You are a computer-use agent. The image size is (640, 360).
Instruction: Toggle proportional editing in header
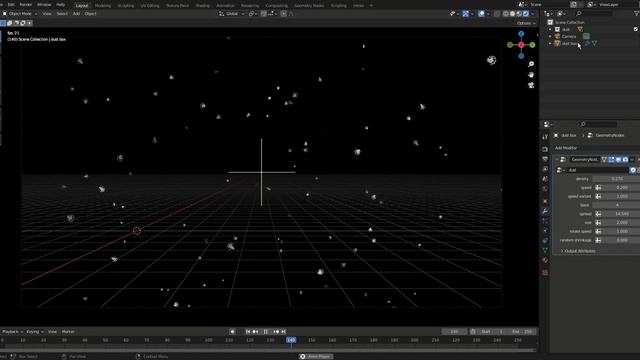(x=284, y=13)
